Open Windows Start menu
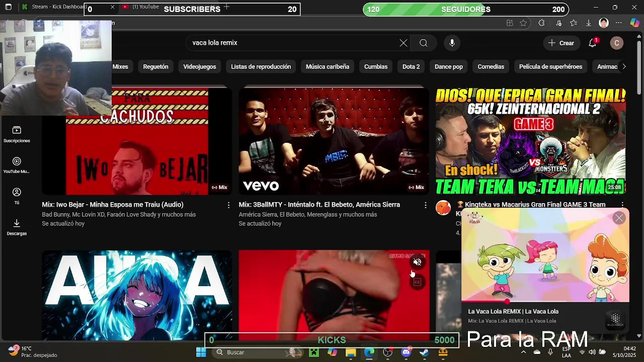 coord(201,352)
